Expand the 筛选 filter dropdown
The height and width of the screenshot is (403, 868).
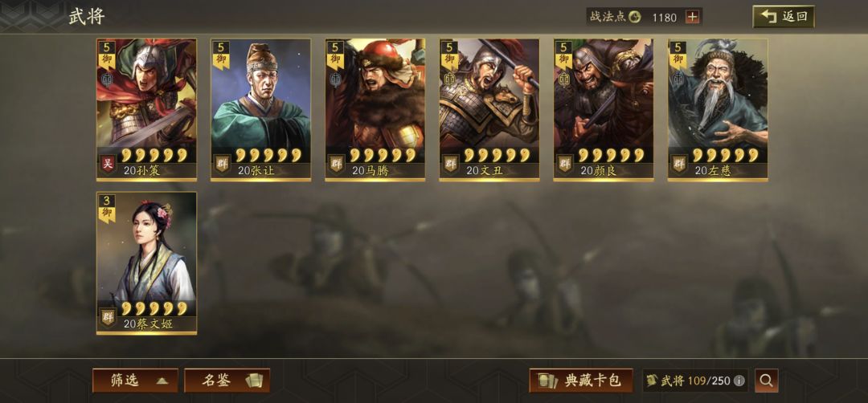pos(136,381)
